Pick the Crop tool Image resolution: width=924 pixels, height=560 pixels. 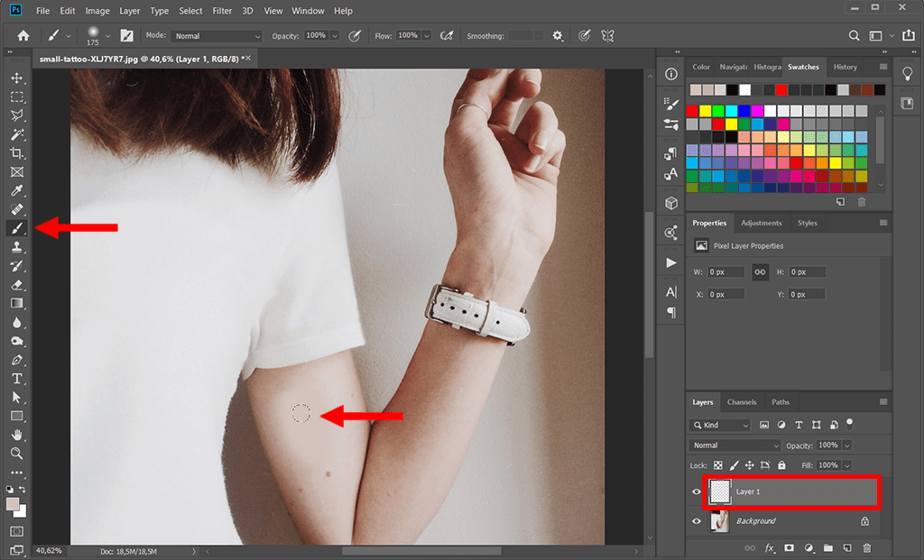pyautogui.click(x=16, y=153)
